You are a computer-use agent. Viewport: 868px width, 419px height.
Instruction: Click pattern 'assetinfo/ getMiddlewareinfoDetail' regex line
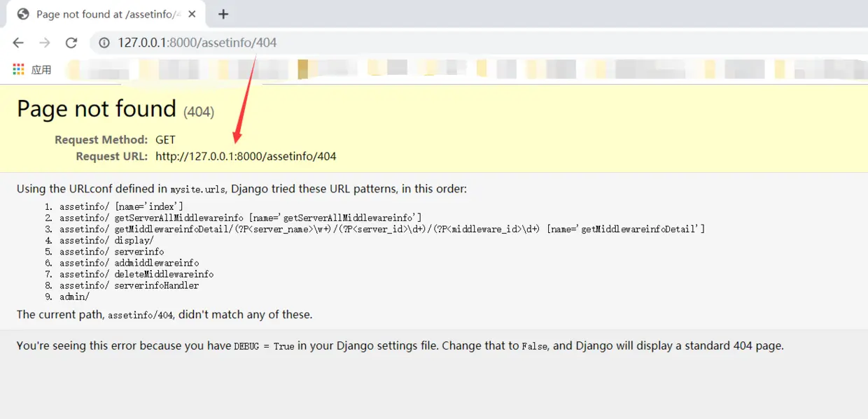(382, 229)
